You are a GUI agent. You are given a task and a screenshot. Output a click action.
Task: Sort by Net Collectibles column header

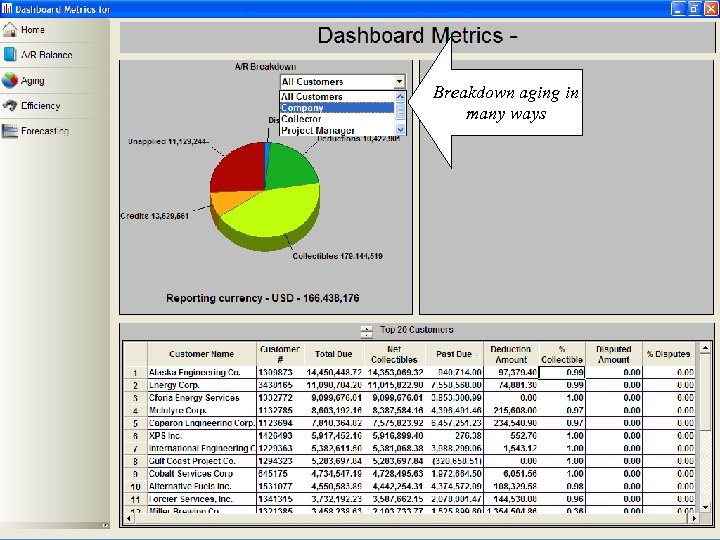(x=394, y=354)
